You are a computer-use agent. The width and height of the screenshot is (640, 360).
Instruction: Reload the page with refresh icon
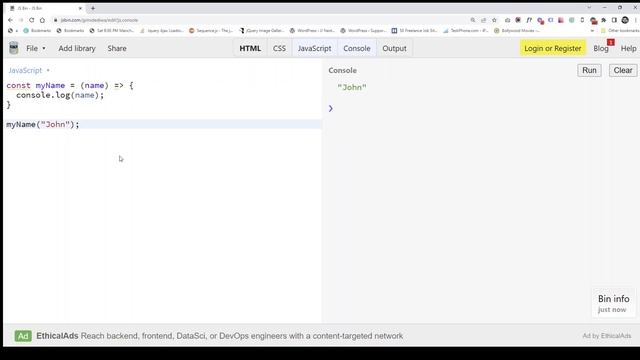31,20
